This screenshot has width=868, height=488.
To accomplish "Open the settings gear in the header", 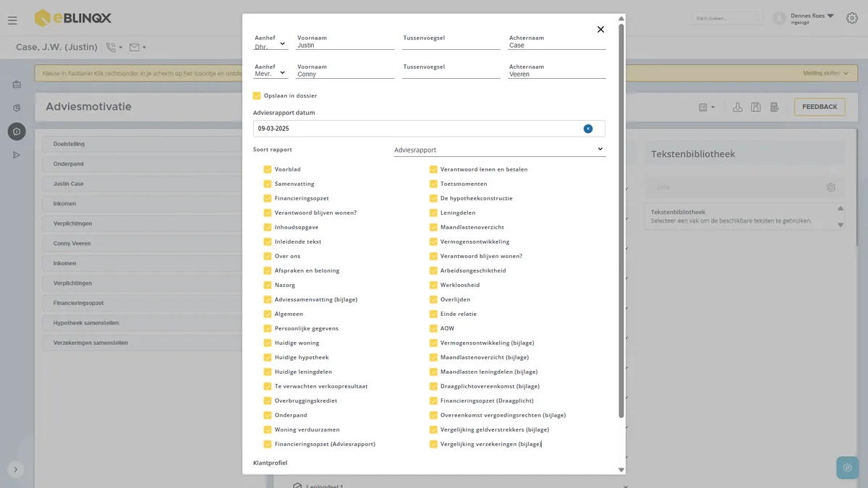I will pos(852,18).
